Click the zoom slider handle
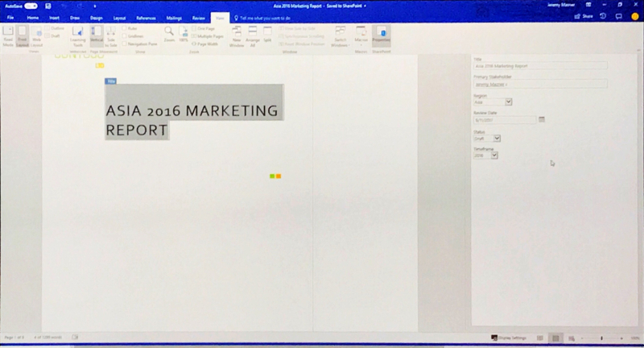The height and width of the screenshot is (348, 644). point(601,338)
